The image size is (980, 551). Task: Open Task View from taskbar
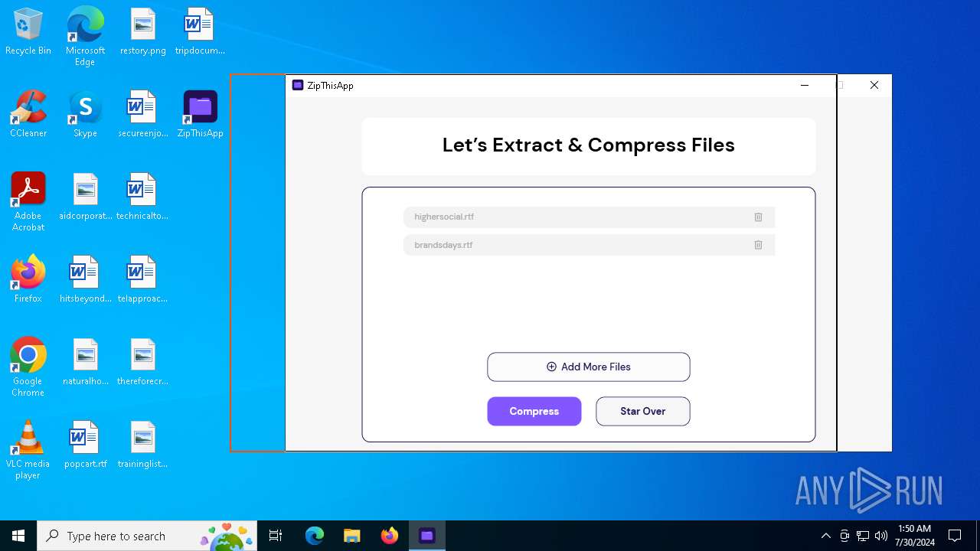[276, 536]
